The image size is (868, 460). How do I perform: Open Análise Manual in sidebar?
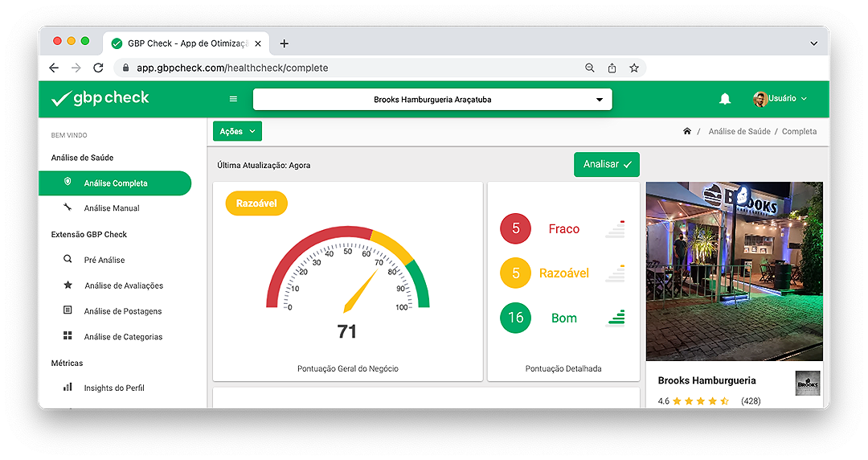click(x=112, y=207)
